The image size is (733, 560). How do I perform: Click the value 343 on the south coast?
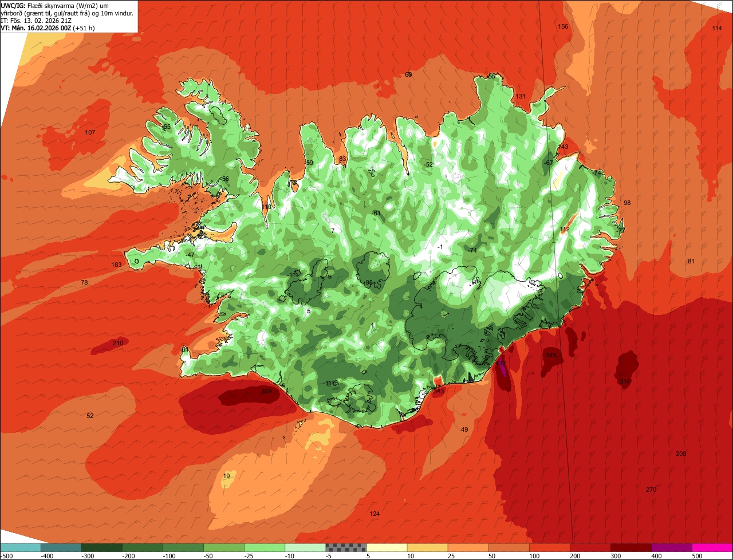click(439, 392)
